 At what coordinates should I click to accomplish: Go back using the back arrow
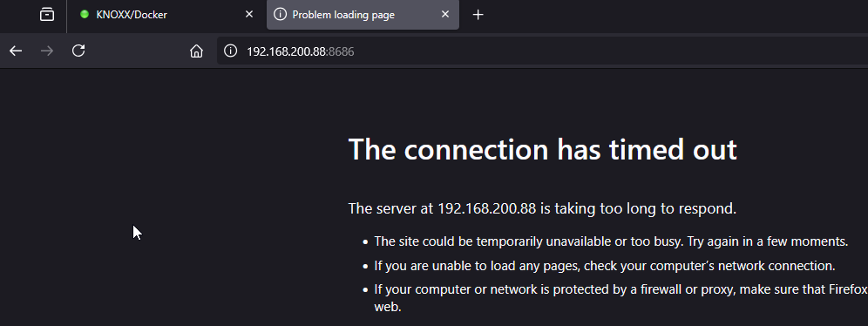(16, 51)
